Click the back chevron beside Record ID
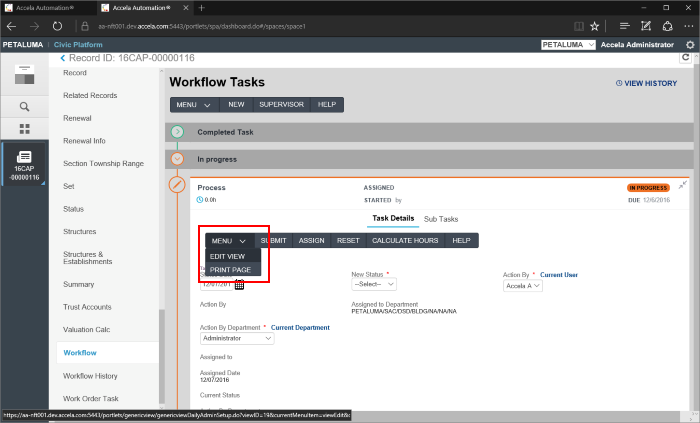The height and width of the screenshot is (423, 700). click(x=62, y=59)
